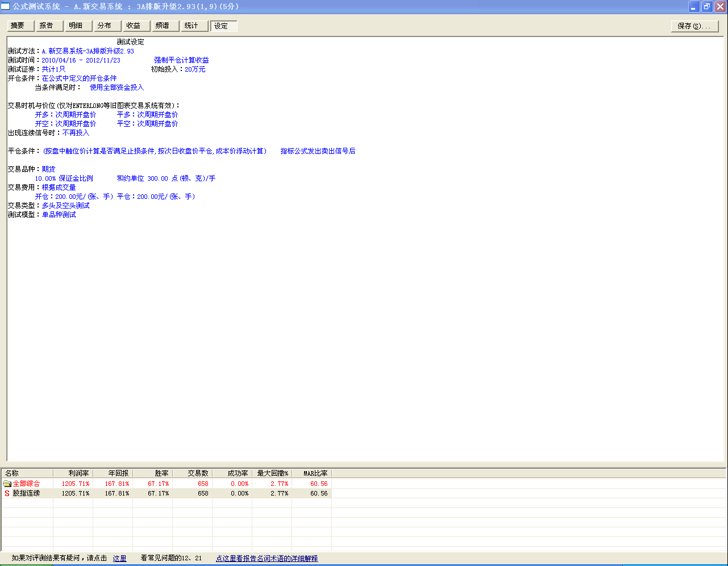
Task: Click 在公式中定义的开仓条件 text
Action: pos(79,78)
